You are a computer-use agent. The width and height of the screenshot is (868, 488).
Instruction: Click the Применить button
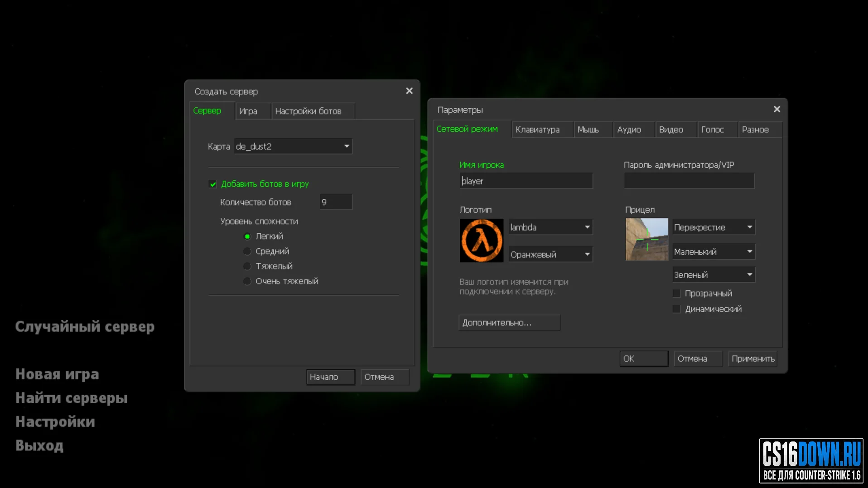click(x=752, y=358)
